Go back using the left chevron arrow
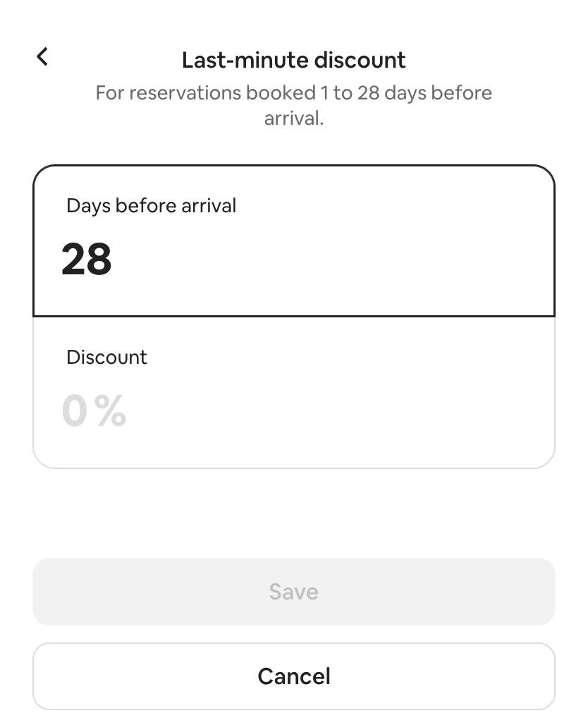Image resolution: width=588 pixels, height=725 pixels. (x=42, y=57)
